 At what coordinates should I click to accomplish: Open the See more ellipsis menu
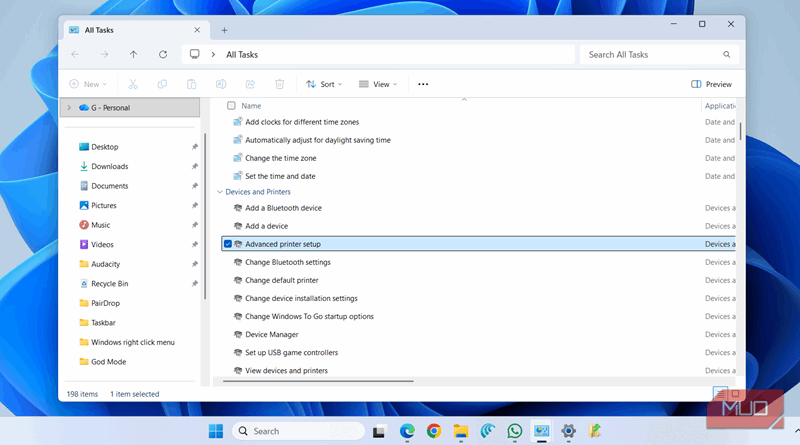point(423,85)
